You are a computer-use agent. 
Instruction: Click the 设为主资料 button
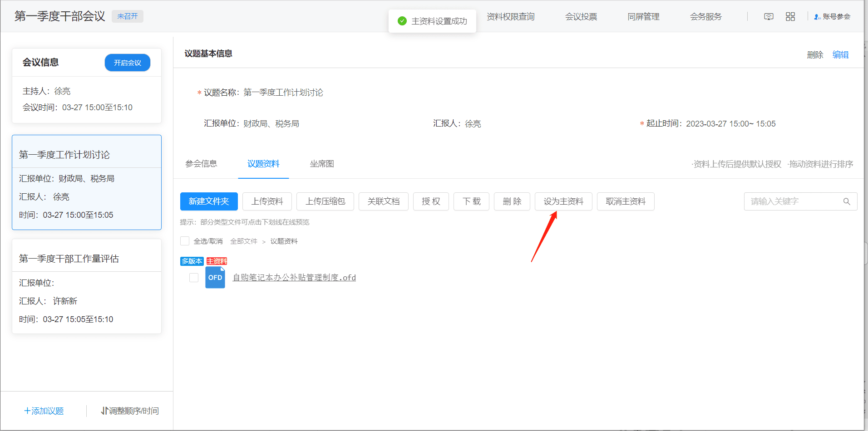tap(563, 201)
